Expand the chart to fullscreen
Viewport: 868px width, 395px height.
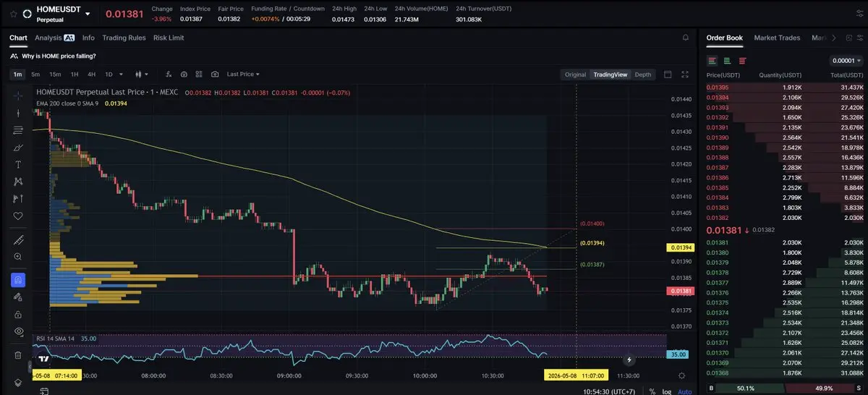coord(686,75)
